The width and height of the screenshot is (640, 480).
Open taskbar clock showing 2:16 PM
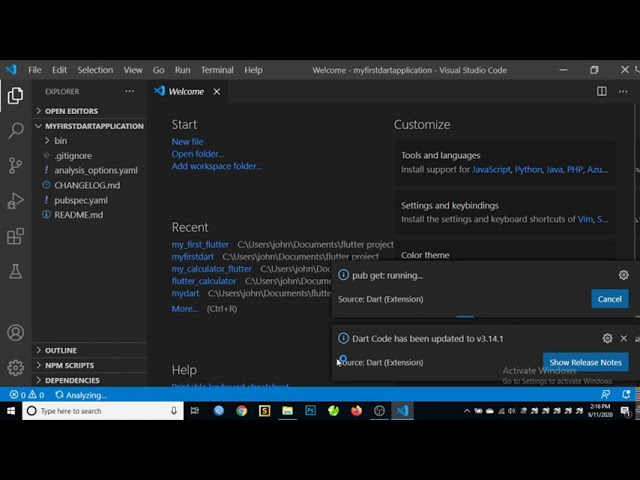click(600, 411)
